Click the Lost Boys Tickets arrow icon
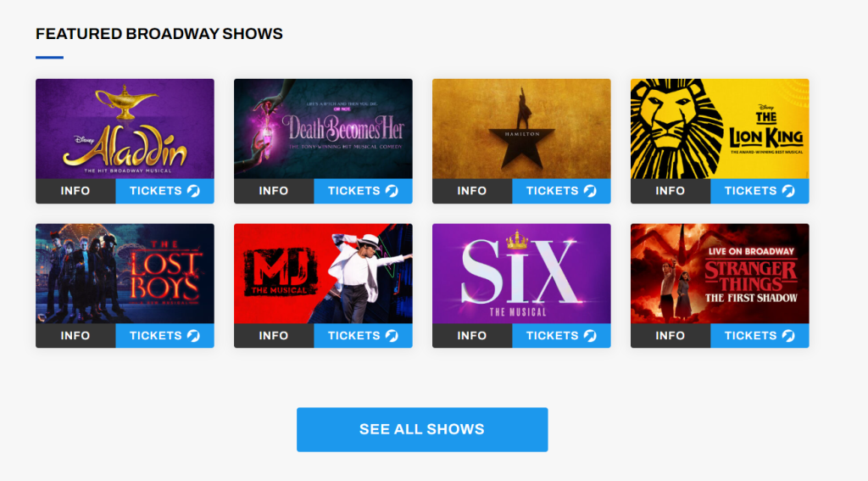The height and width of the screenshot is (481, 868). coord(193,335)
